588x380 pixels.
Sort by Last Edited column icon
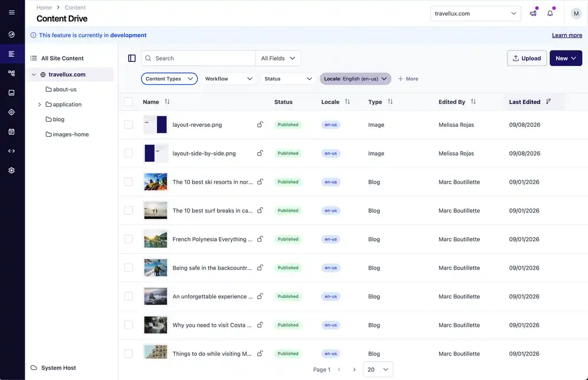(x=548, y=102)
